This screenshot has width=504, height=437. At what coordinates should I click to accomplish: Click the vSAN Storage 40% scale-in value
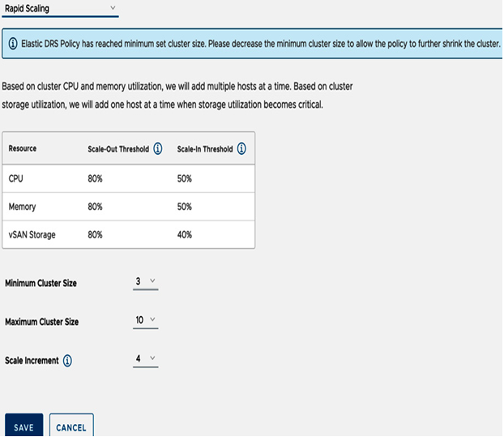pos(185,235)
